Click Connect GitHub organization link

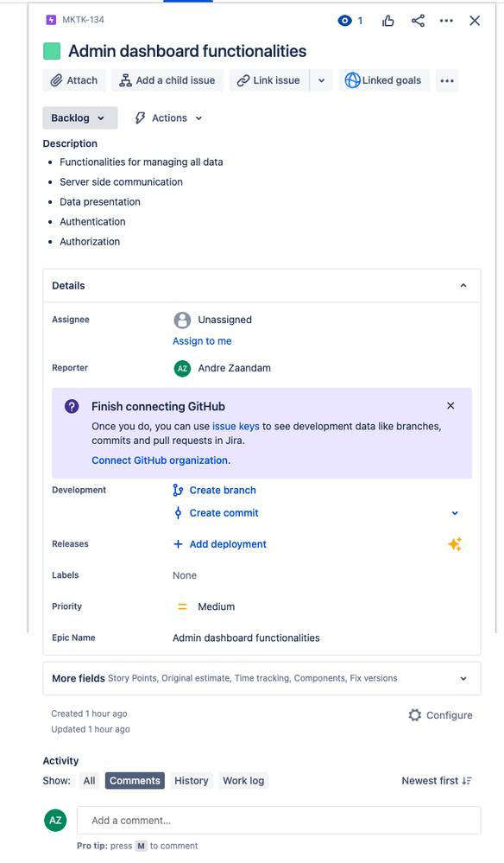161,460
